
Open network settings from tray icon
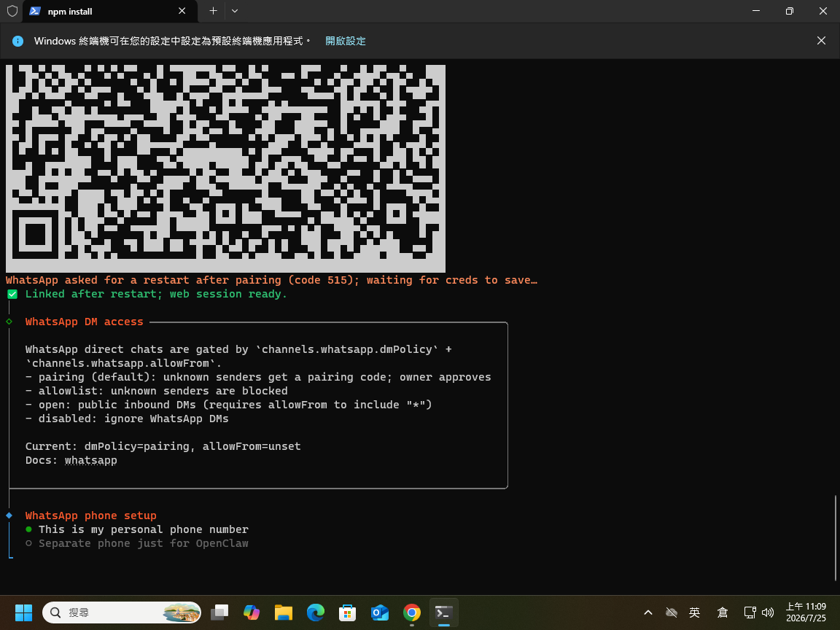[x=750, y=612]
